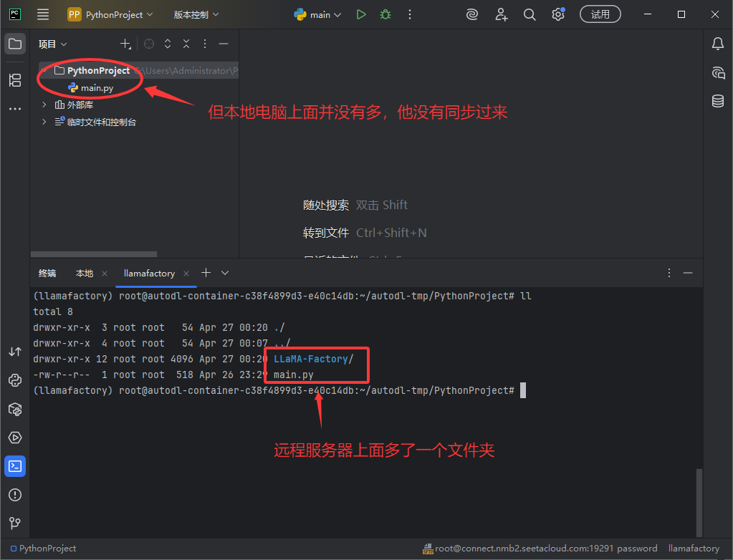The height and width of the screenshot is (560, 733).
Task: Click llamafactory interpreter in status bar
Action: tap(694, 549)
